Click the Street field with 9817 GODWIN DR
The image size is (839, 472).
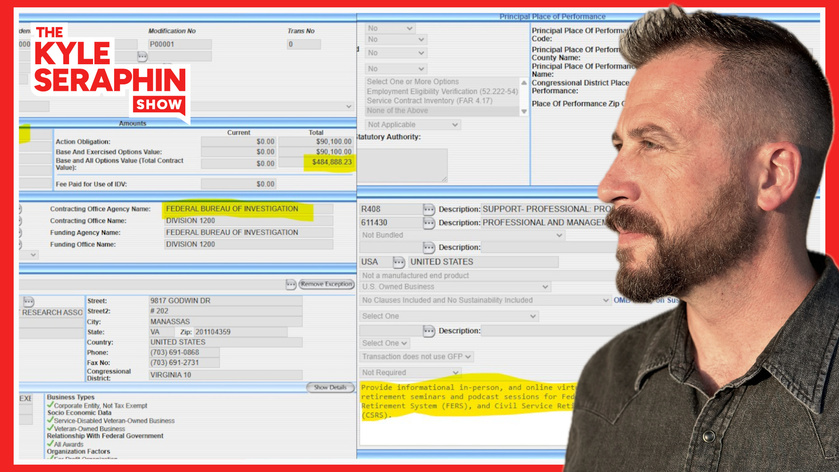coord(225,301)
